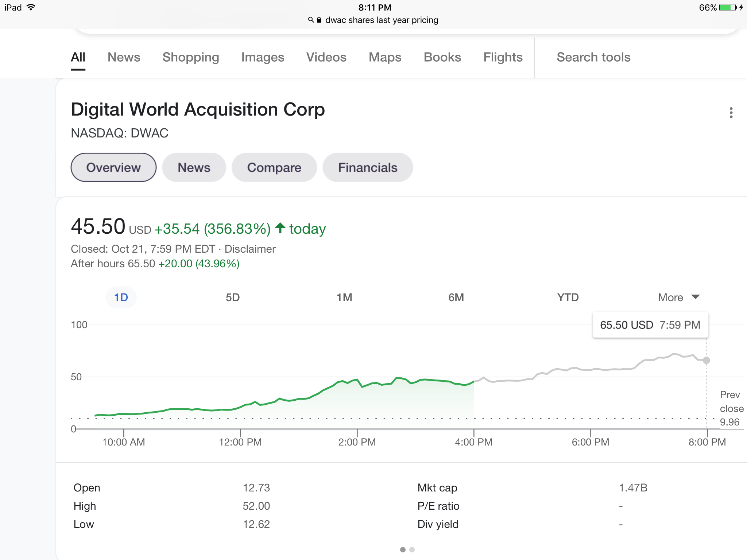Open the Images search tab
The width and height of the screenshot is (747, 560).
[x=263, y=57]
